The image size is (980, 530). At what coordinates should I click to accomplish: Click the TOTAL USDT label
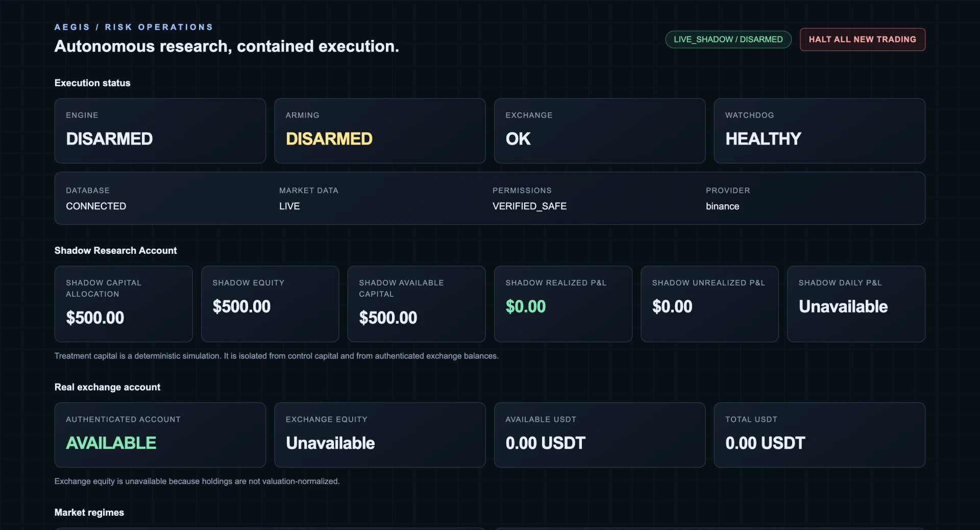[751, 419]
